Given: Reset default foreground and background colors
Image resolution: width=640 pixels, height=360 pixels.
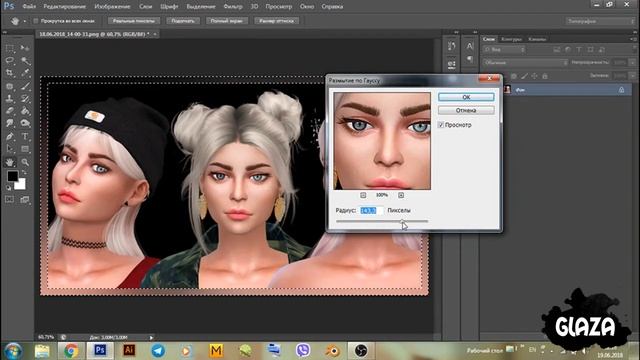Looking at the screenshot, I should (x=9, y=188).
